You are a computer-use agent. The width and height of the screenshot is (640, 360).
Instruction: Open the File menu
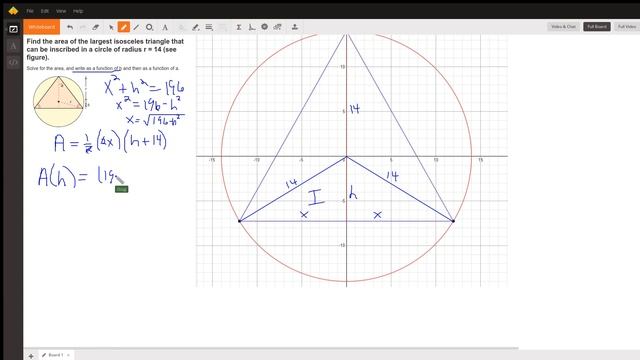coord(30,11)
